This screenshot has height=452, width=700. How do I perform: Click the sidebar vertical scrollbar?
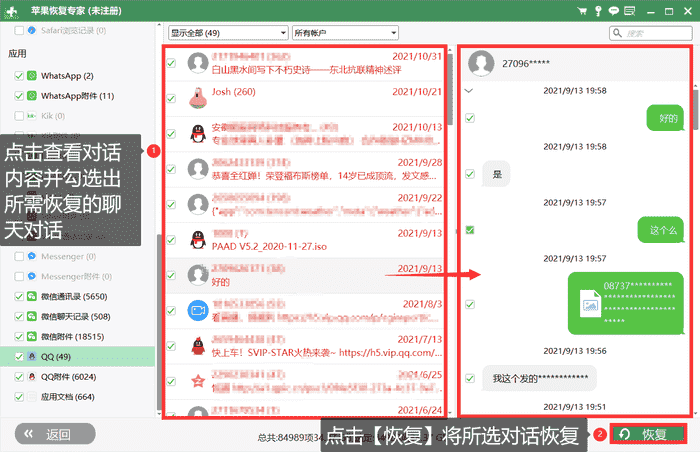point(159,322)
